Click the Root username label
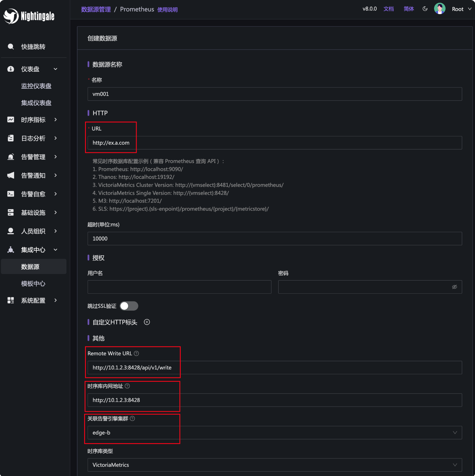Viewport: 475px width, 476px height. point(458,9)
